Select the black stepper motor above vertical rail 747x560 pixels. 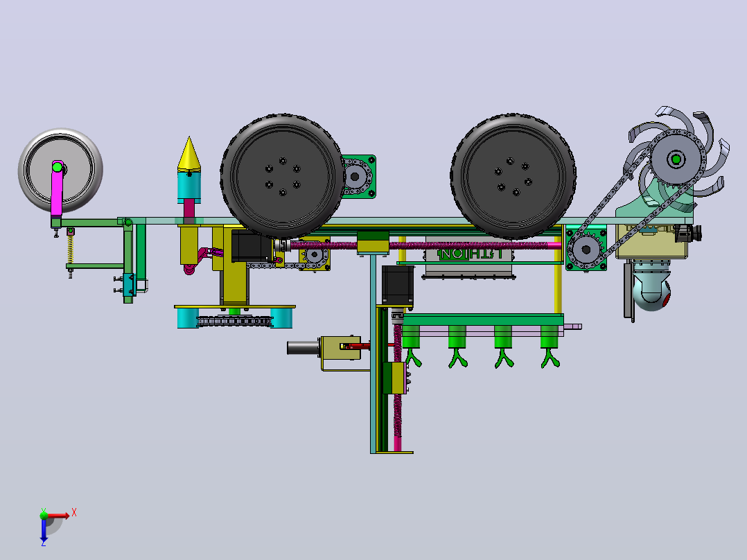397,285
